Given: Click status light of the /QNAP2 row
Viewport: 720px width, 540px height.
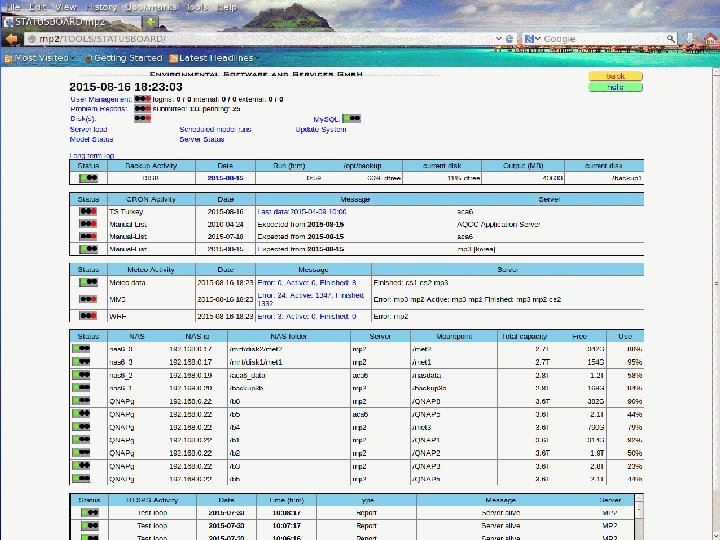Looking at the screenshot, I should [81, 452].
